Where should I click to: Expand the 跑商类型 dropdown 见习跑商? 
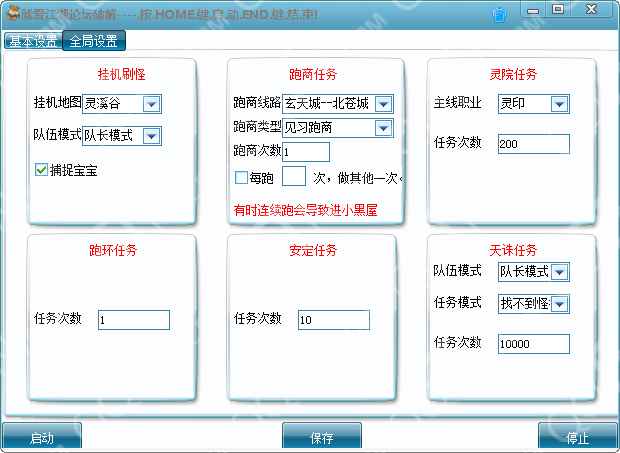(x=338, y=128)
